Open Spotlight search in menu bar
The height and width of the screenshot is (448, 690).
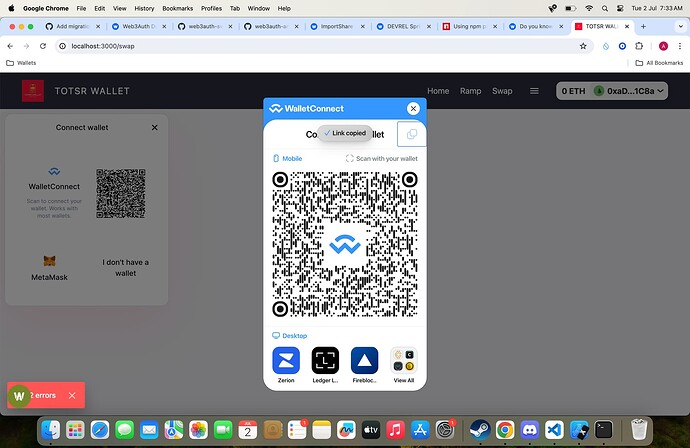click(605, 8)
